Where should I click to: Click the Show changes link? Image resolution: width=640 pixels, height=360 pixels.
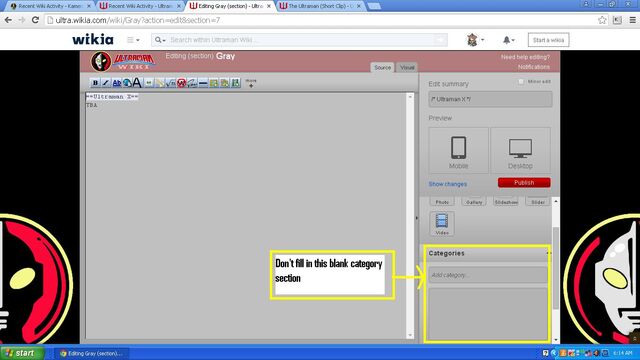[447, 184]
